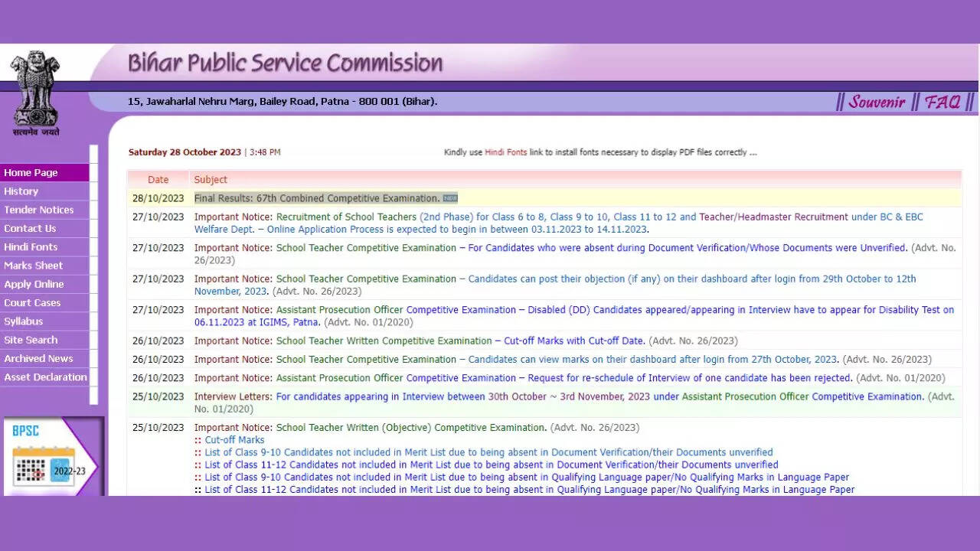Image resolution: width=980 pixels, height=551 pixels.
Task: Select Apply Online menu item
Action: pos(34,284)
